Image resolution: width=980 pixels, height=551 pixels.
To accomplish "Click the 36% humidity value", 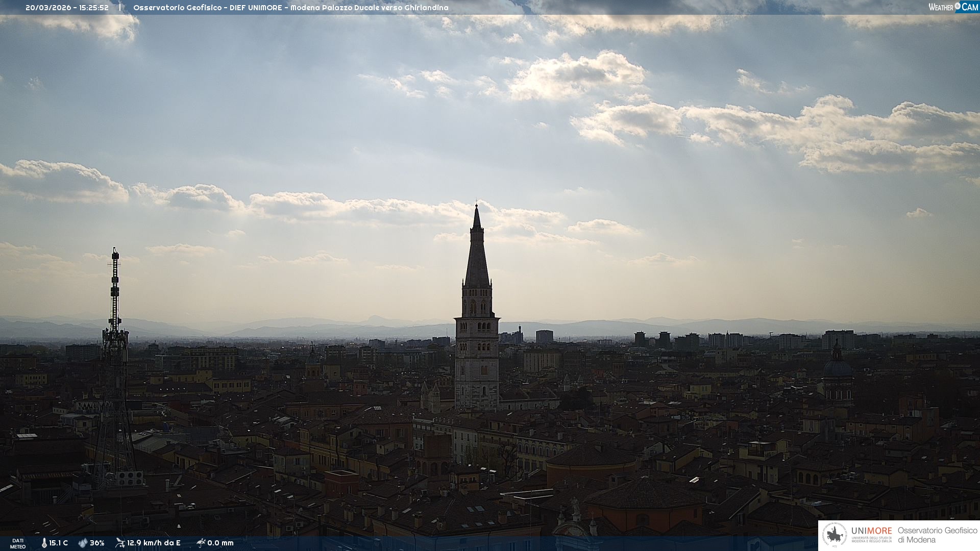I will 97,543.
